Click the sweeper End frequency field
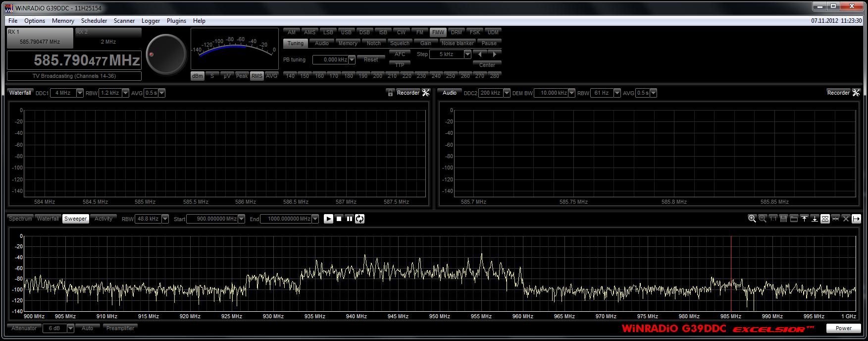The image size is (868, 341). [x=286, y=219]
